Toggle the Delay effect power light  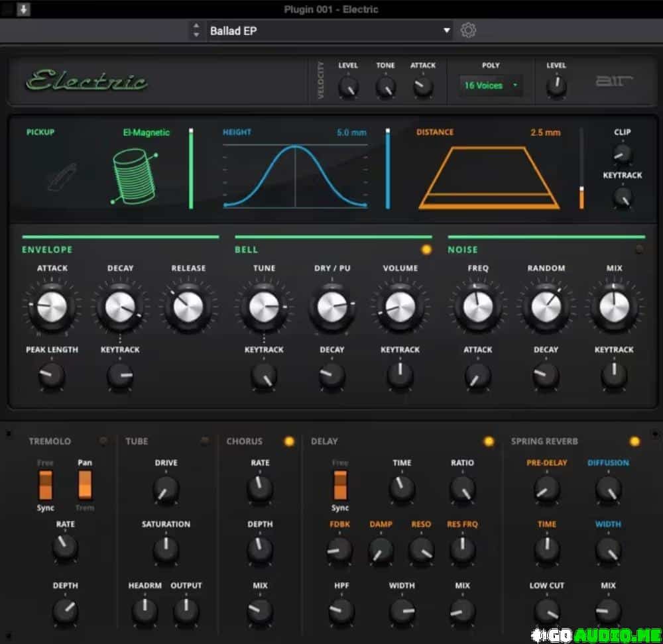click(489, 441)
